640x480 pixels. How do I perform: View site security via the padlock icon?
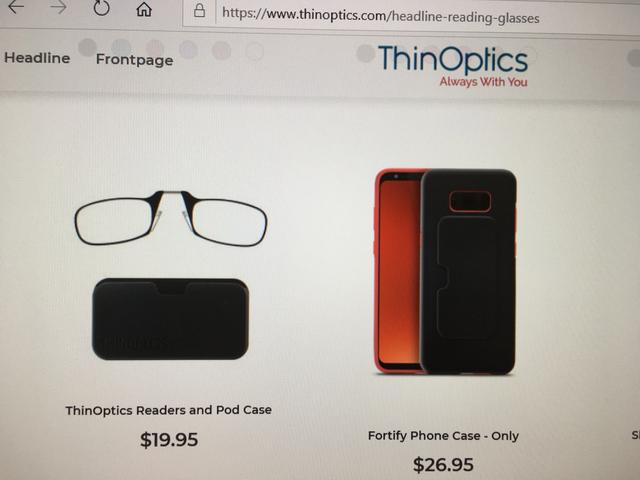click(x=199, y=10)
